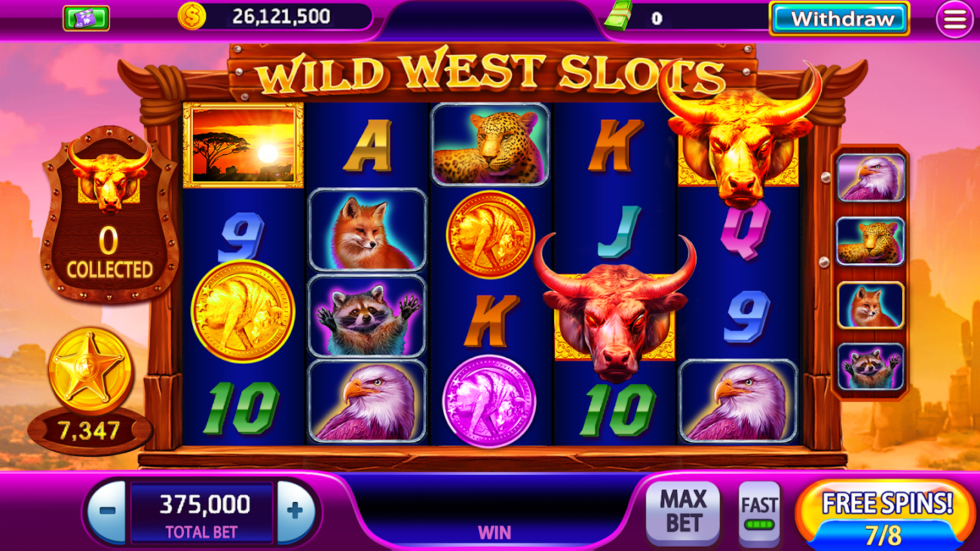Screen dimensions: 980x551
Task: Open the hamburger menu icon
Action: [x=955, y=19]
